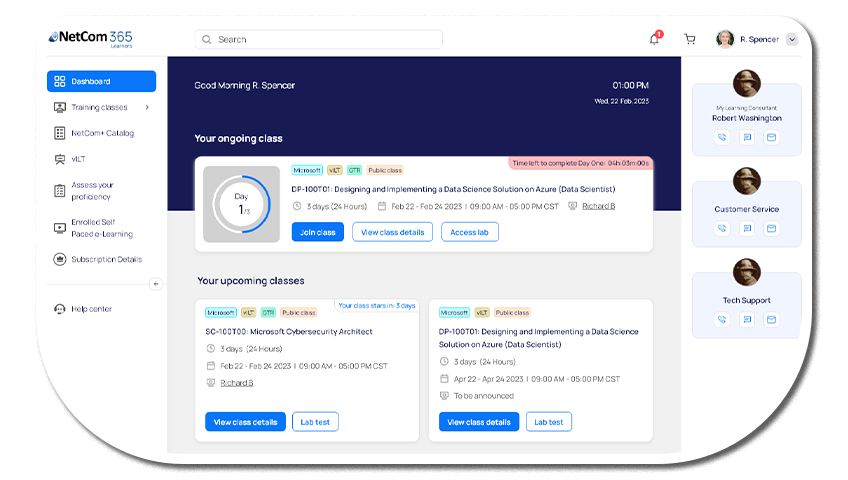Click the Day 1 progress ring thumbnail
Screen dimensions: 848x480
(x=242, y=204)
